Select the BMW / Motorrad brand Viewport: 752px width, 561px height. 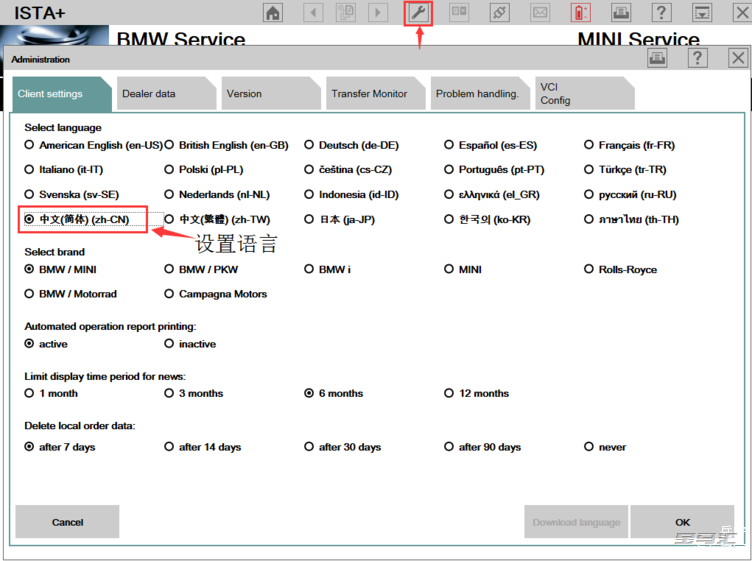point(70,294)
